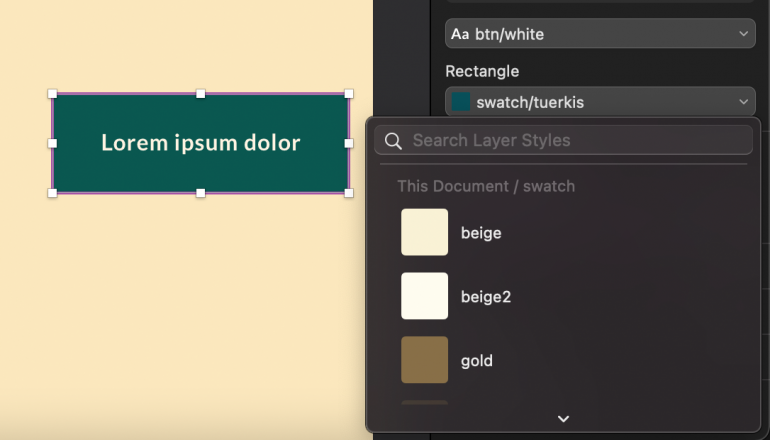Select the beige2 layer style swatch
The width and height of the screenshot is (770, 440).
tap(424, 296)
